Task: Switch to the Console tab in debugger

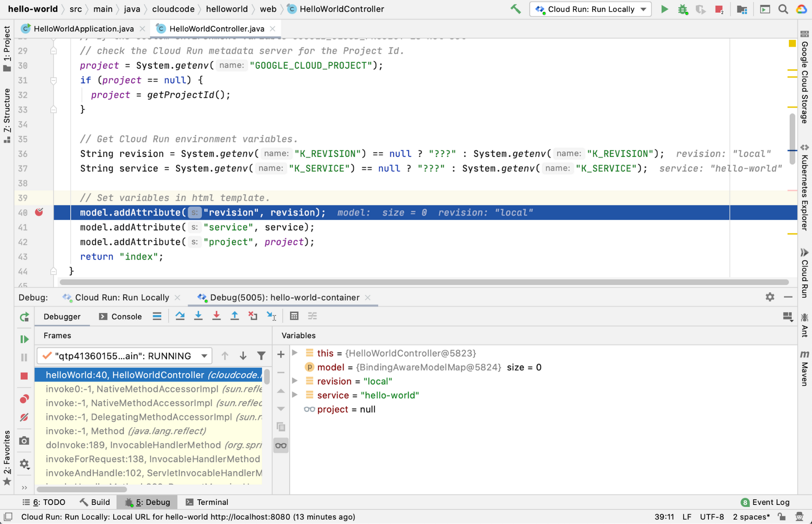Action: pyautogui.click(x=126, y=316)
